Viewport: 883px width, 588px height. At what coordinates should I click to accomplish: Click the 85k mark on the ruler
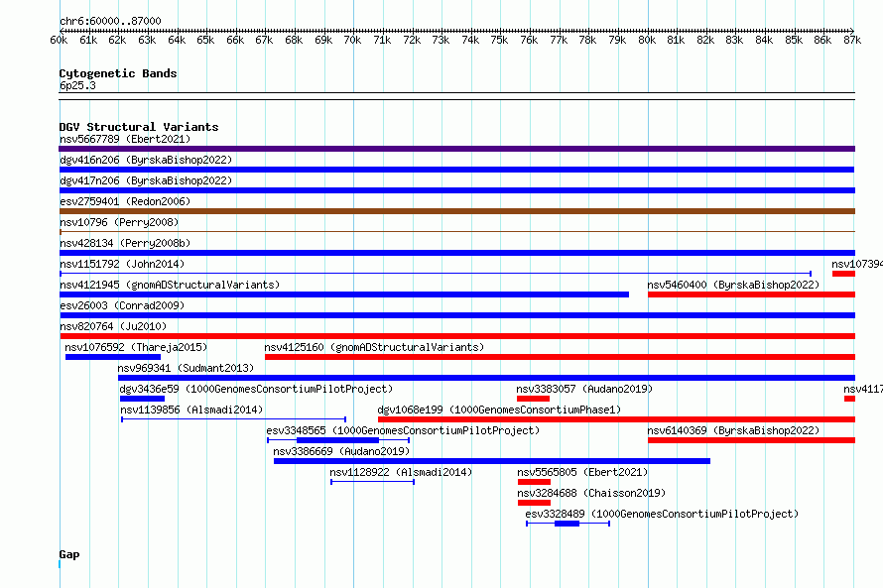[x=794, y=40]
